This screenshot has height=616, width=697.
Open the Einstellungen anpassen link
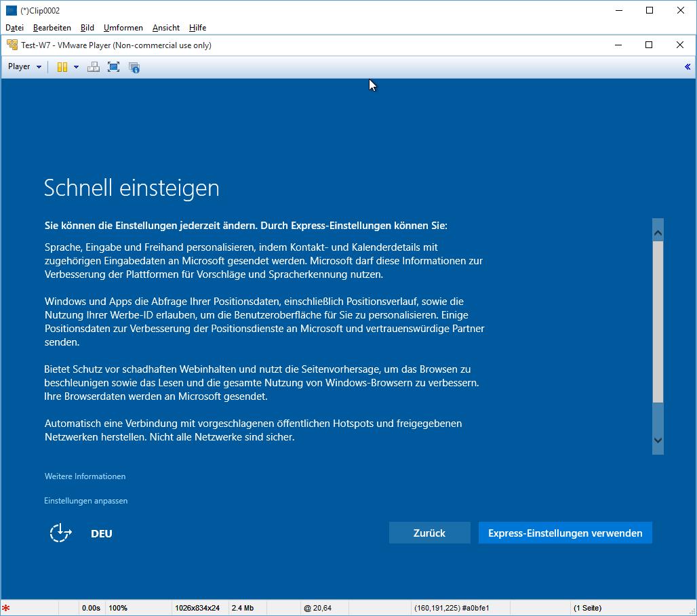(86, 501)
